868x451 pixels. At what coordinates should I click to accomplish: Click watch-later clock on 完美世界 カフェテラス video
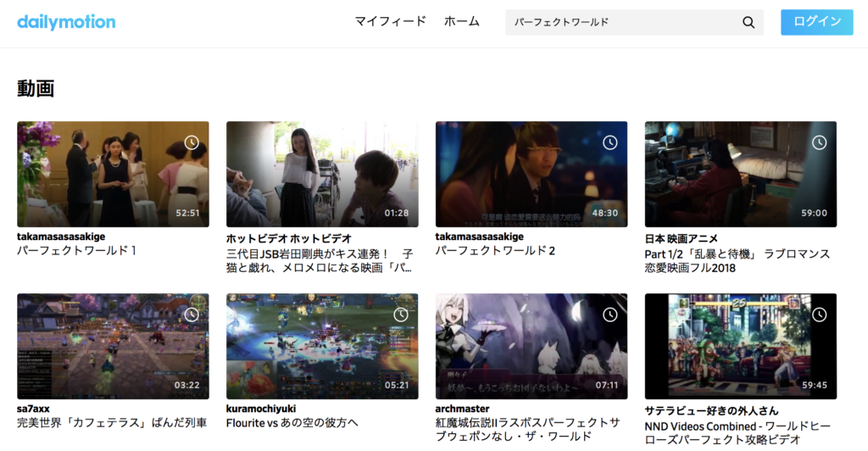click(192, 315)
